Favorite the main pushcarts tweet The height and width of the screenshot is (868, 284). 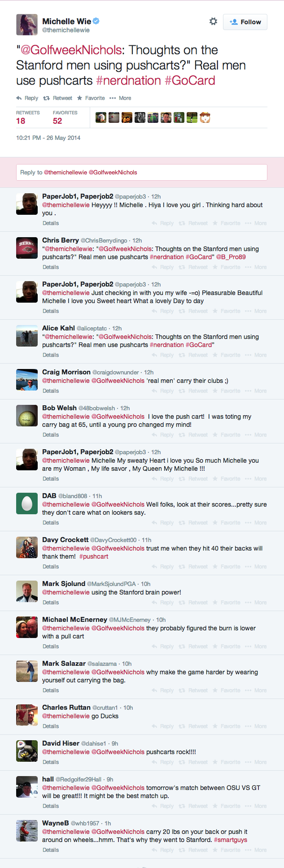(91, 98)
